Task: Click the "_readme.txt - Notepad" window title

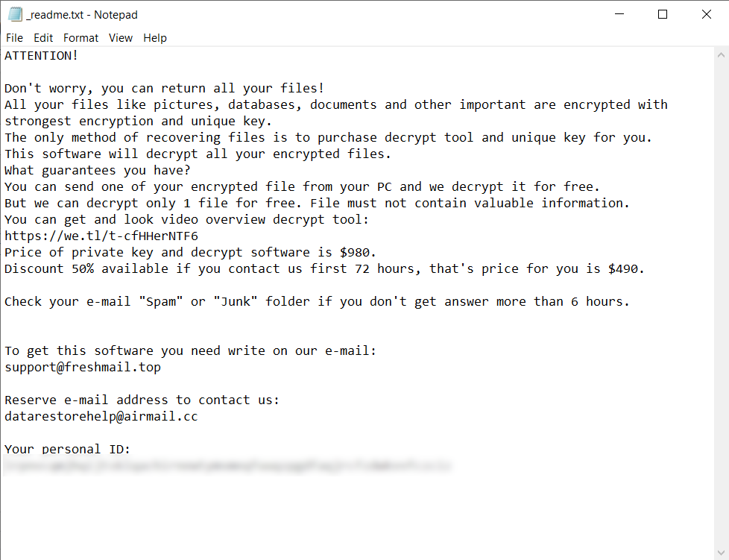Action: tap(82, 15)
